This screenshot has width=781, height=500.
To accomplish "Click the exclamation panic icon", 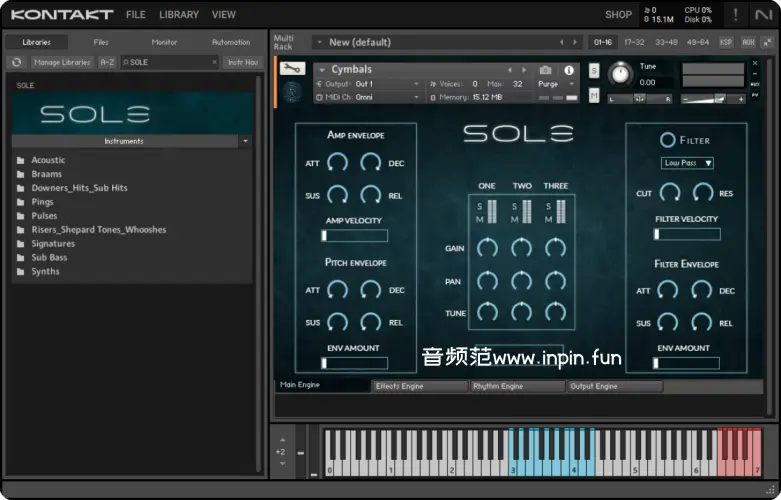I will coord(737,15).
